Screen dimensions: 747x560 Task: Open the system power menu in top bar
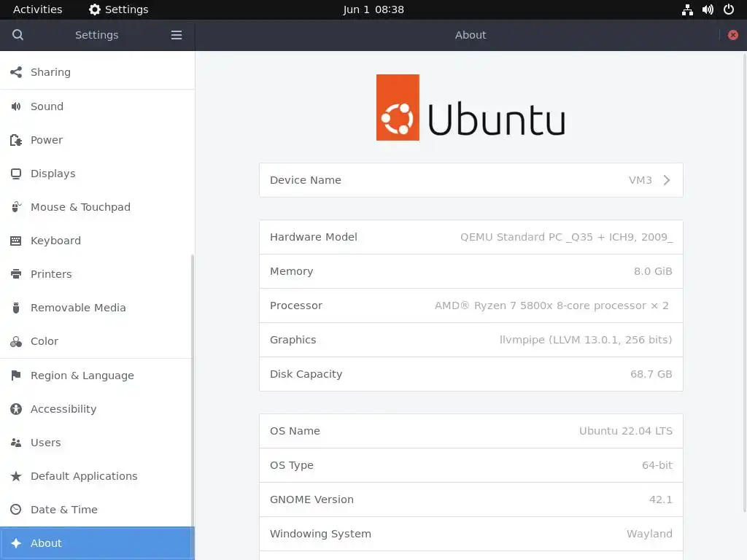click(x=729, y=9)
